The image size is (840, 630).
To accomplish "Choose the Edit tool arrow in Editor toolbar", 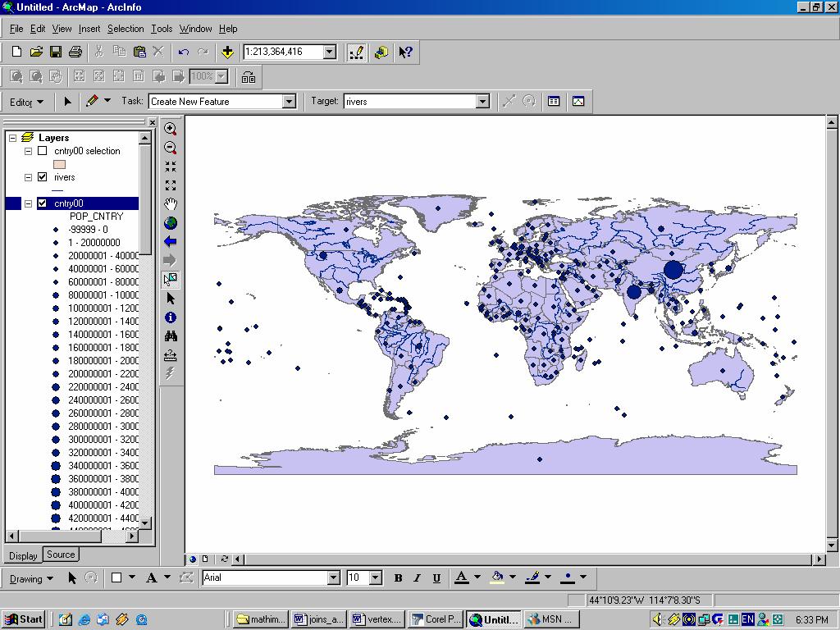I will [x=67, y=101].
